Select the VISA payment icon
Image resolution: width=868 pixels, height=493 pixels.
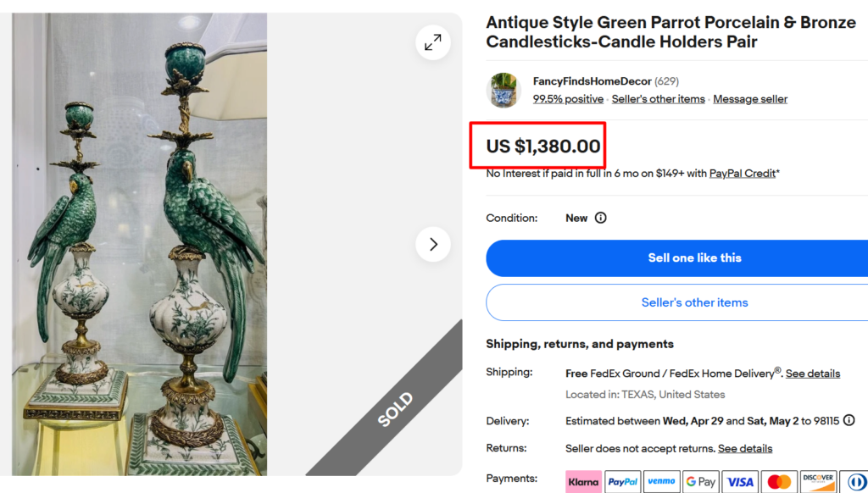pos(739,481)
